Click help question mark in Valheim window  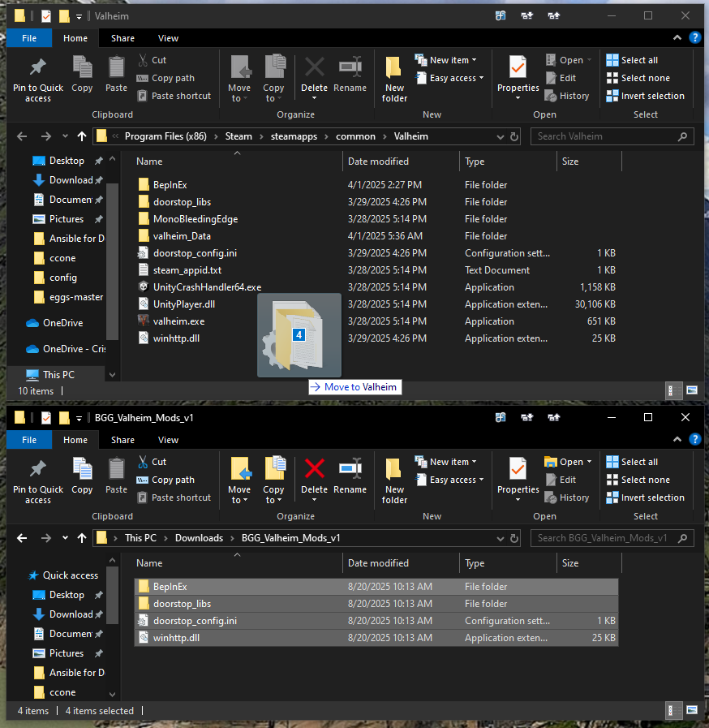pos(694,37)
